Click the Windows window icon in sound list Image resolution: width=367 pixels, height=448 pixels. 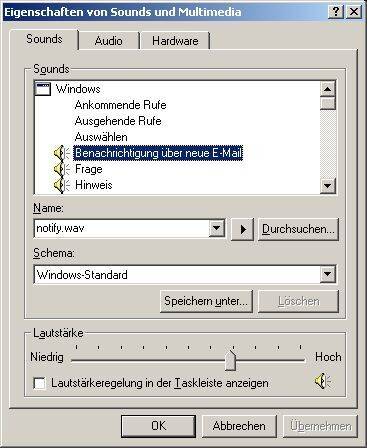43,89
